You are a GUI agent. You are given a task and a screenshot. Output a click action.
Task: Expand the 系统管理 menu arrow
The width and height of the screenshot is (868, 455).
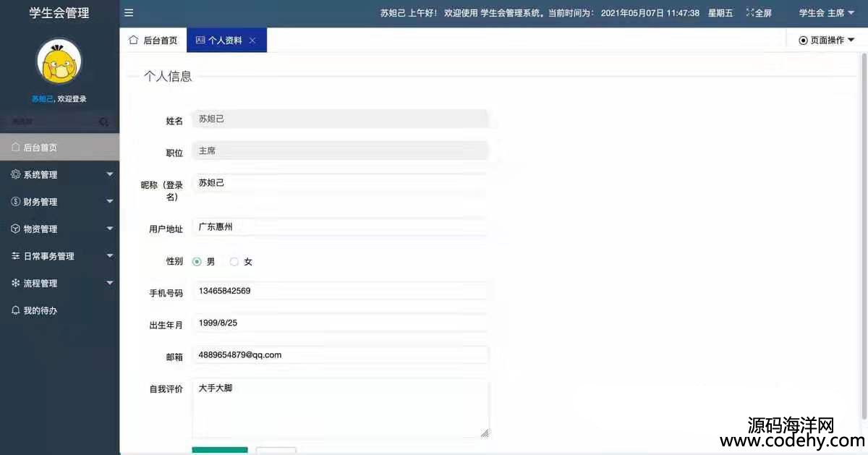coord(110,174)
